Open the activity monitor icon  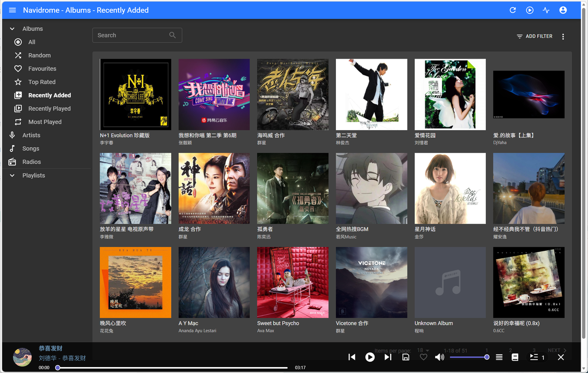click(546, 10)
